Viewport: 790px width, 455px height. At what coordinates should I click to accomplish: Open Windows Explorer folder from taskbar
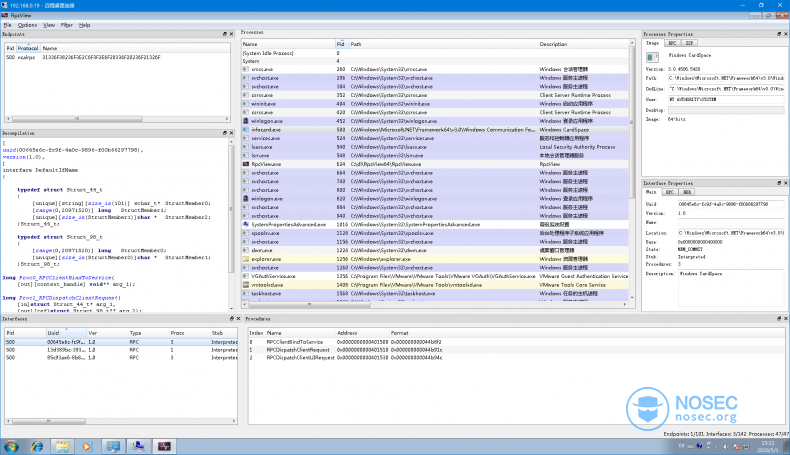[62, 446]
